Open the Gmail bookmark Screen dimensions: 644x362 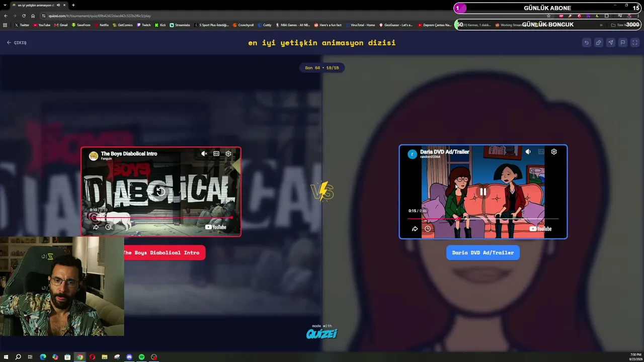(61, 25)
